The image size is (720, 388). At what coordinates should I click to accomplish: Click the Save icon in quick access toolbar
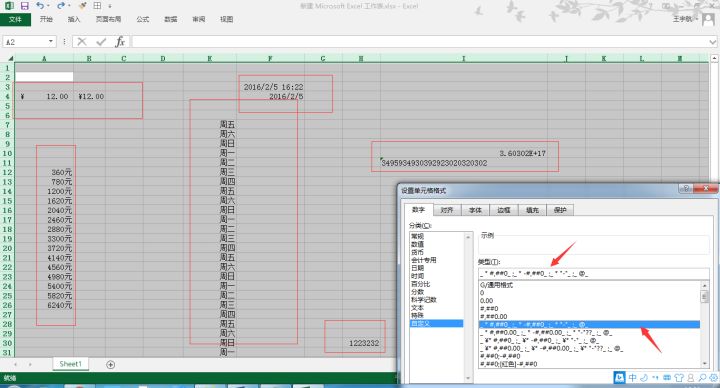point(25,6)
